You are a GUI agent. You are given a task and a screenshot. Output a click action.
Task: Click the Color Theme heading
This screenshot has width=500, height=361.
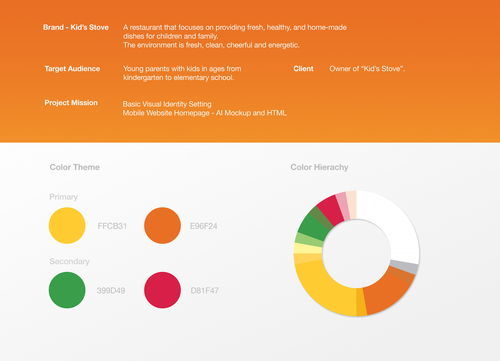tap(75, 167)
